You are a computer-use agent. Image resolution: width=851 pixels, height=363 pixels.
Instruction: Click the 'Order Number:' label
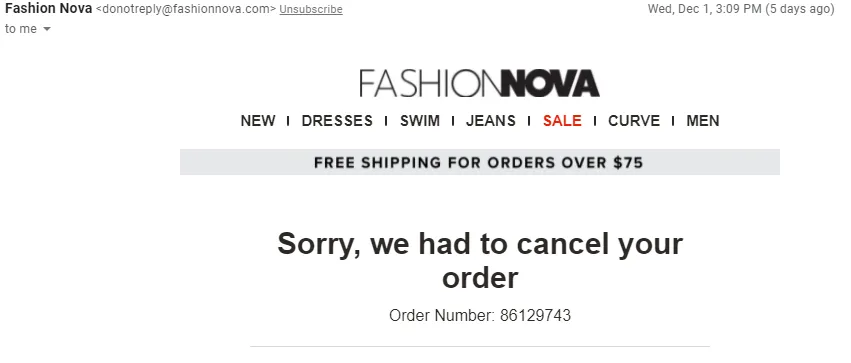[x=442, y=315]
